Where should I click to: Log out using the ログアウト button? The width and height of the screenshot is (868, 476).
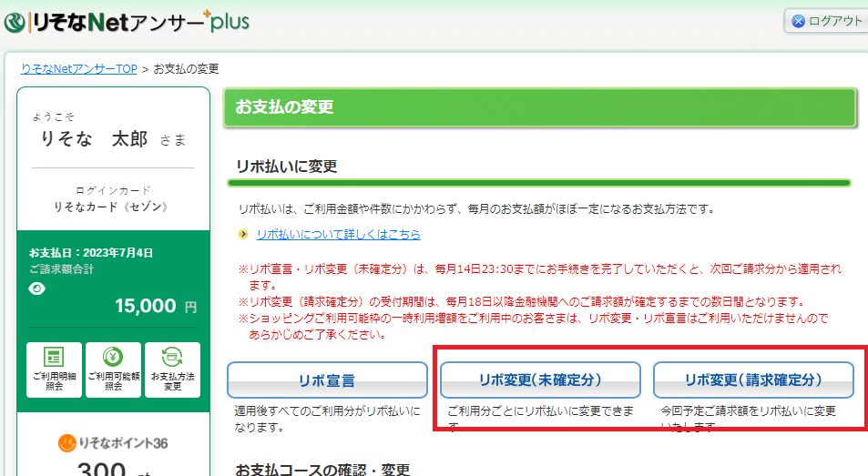[827, 21]
